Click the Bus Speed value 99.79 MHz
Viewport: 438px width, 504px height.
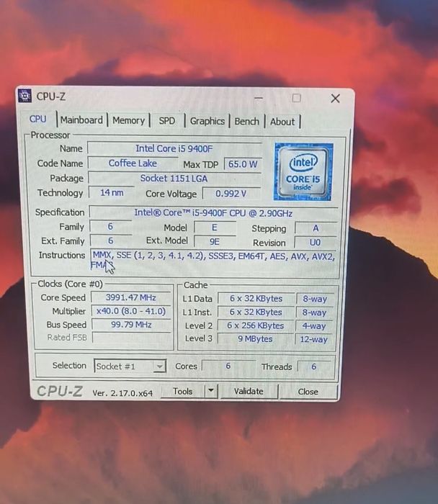(x=131, y=325)
